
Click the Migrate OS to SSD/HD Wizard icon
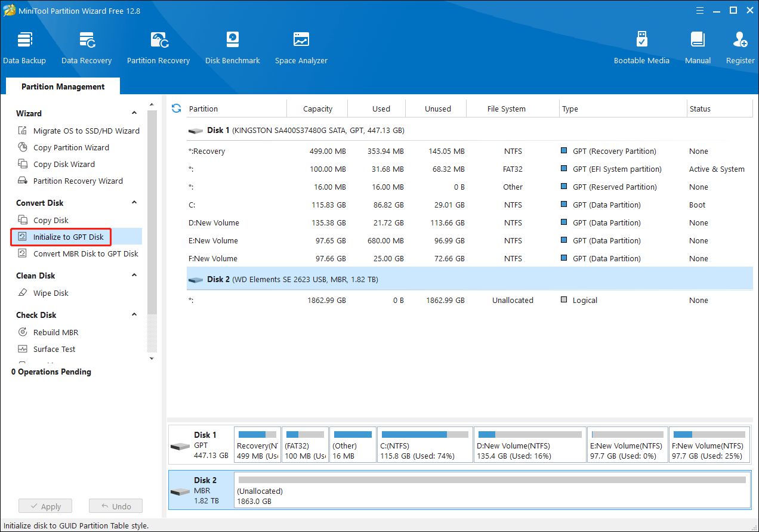[23, 131]
